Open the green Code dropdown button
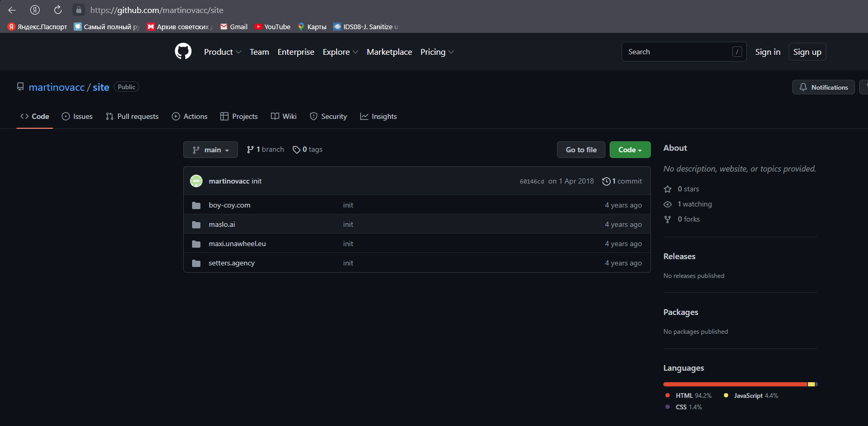 point(630,150)
